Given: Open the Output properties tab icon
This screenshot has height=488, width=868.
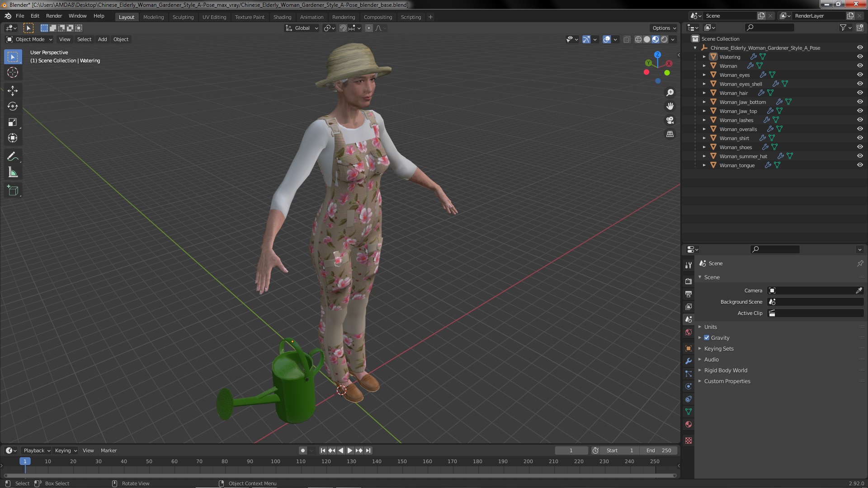Looking at the screenshot, I should click(x=689, y=294).
